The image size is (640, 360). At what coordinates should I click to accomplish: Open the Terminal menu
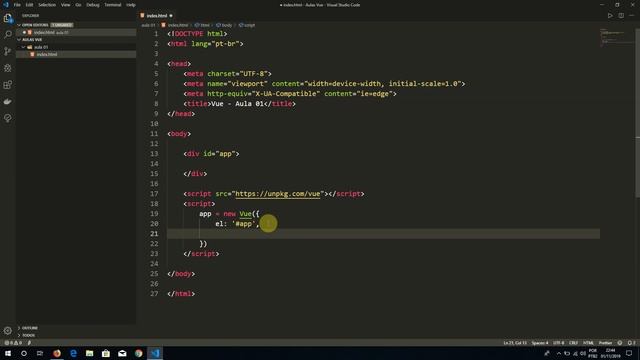pos(113,5)
